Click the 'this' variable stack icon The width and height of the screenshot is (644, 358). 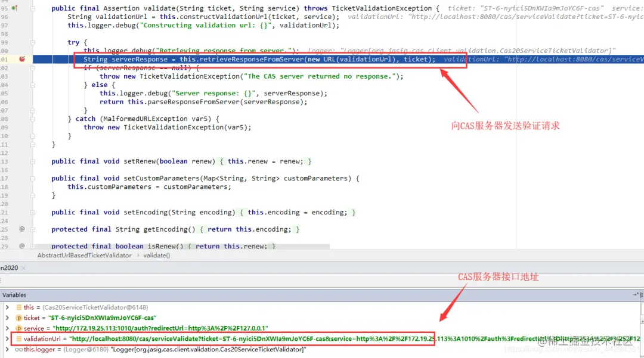click(19, 307)
